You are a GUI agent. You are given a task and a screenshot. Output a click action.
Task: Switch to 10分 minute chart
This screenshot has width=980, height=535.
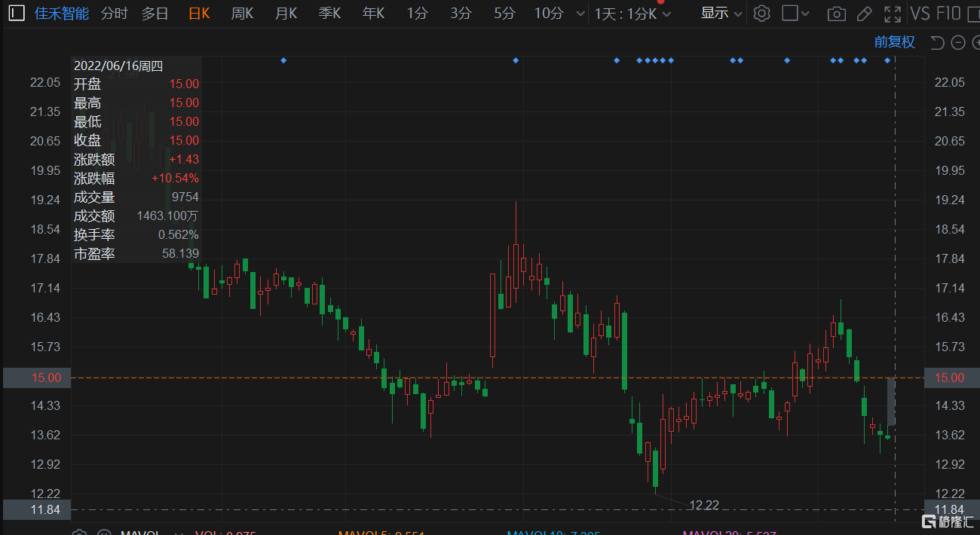(x=549, y=13)
